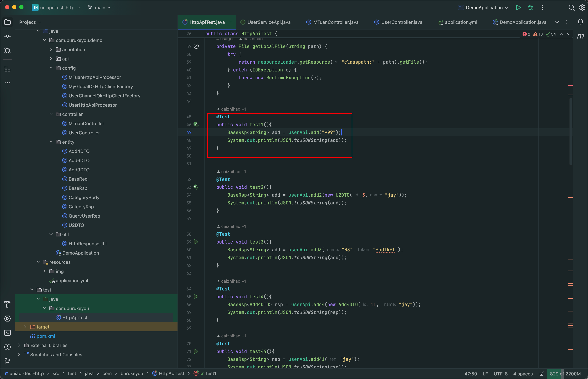The width and height of the screenshot is (588, 379).
Task: Open the Pull Requests sidebar icon
Action: (x=7, y=51)
